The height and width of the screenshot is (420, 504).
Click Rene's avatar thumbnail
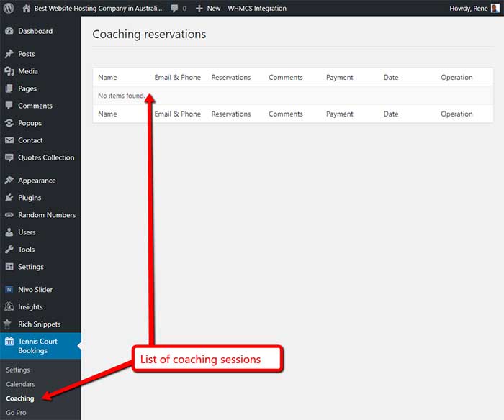click(x=495, y=9)
